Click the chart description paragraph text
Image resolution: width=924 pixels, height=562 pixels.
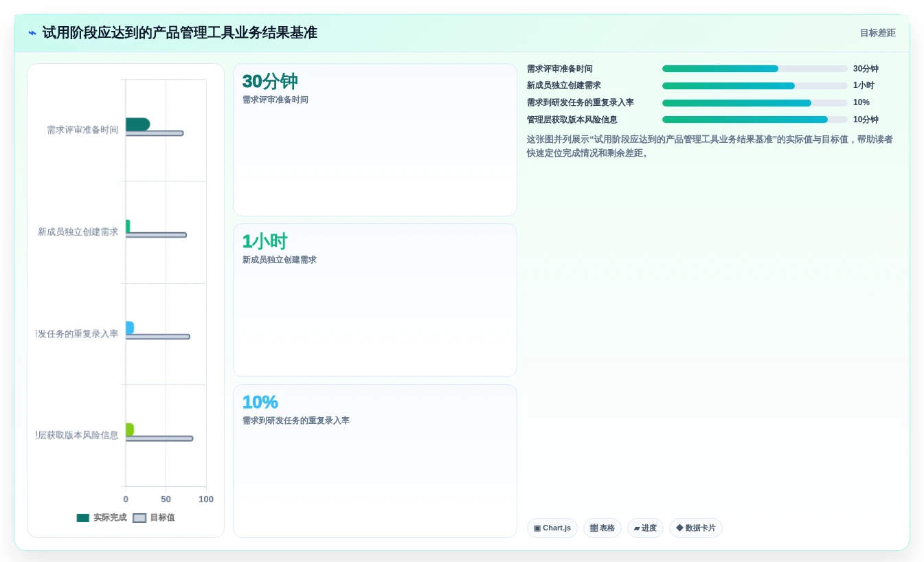pyautogui.click(x=710, y=146)
